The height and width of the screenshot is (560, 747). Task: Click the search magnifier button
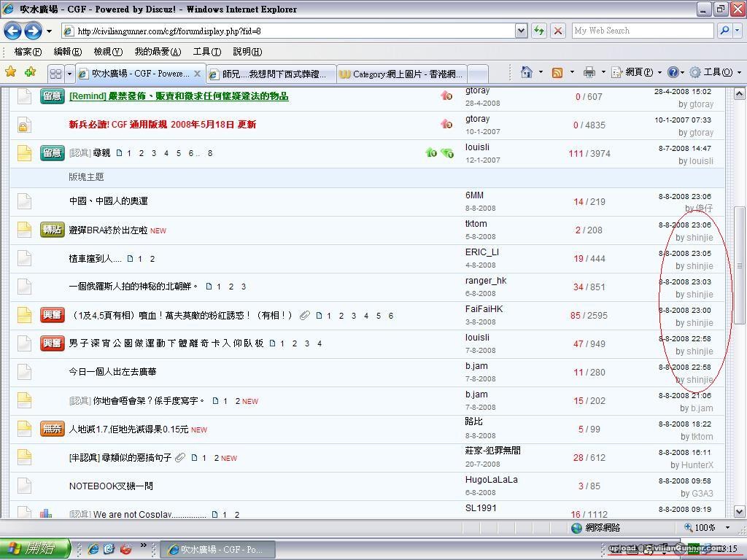[724, 31]
